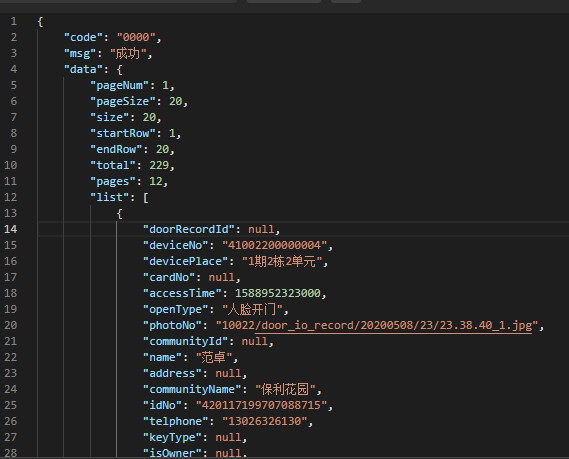Click the "data" key
This screenshot has width=569, height=459.
pos(83,69)
